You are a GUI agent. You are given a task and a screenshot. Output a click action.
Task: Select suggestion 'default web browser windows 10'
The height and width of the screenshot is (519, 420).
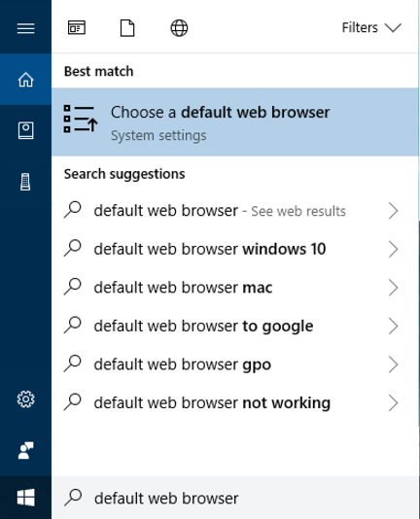click(235, 249)
